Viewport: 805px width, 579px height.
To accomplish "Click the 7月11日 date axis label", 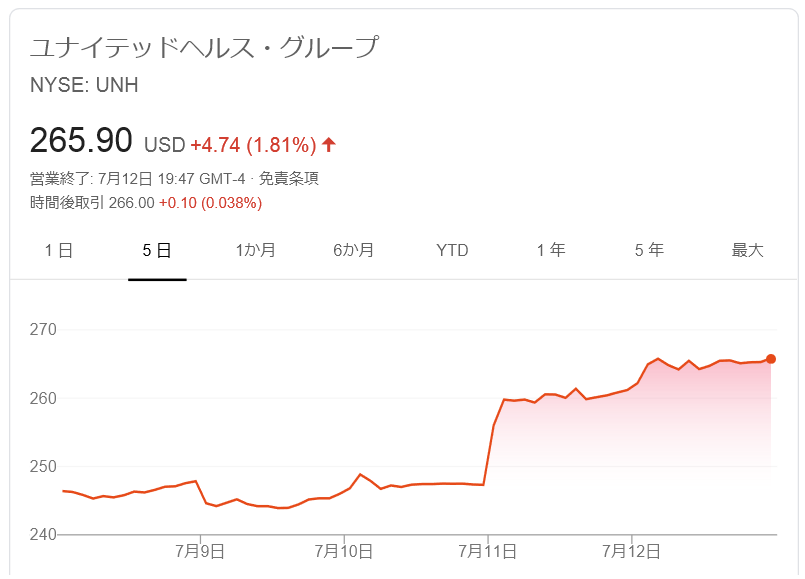I will click(x=487, y=552).
